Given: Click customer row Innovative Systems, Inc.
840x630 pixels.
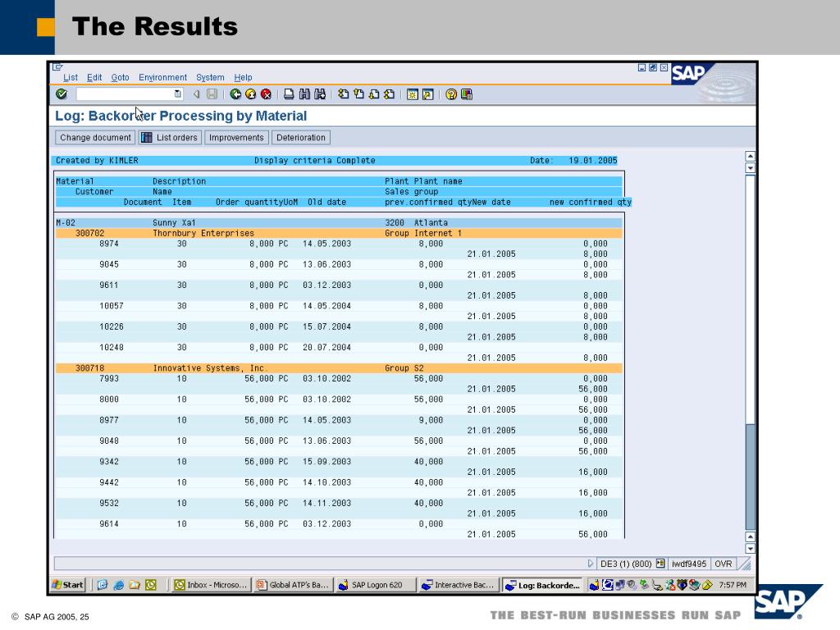Looking at the screenshot, I should point(339,368).
